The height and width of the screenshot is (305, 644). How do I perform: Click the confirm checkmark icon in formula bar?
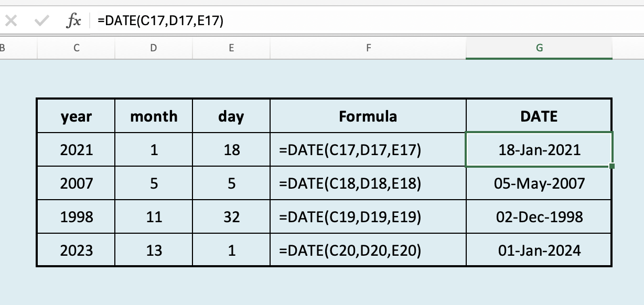click(41, 21)
